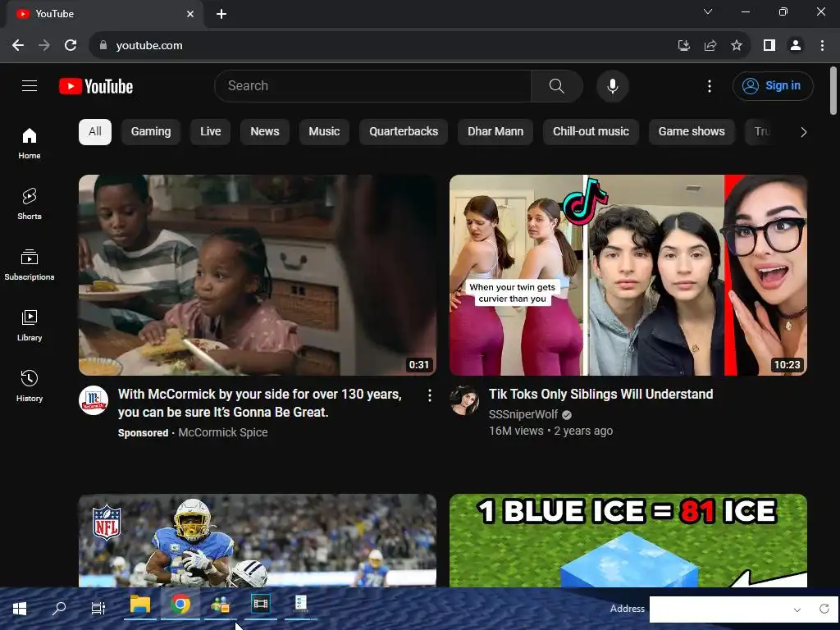Open NFL Chargers video thumbnail
This screenshot has width=840, height=630.
[x=258, y=541]
